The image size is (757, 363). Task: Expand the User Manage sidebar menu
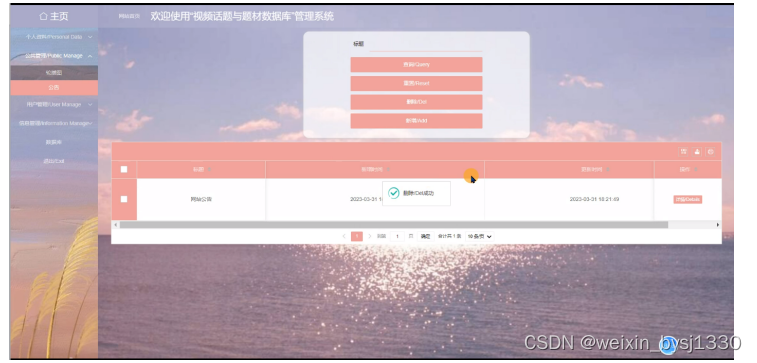[54, 104]
